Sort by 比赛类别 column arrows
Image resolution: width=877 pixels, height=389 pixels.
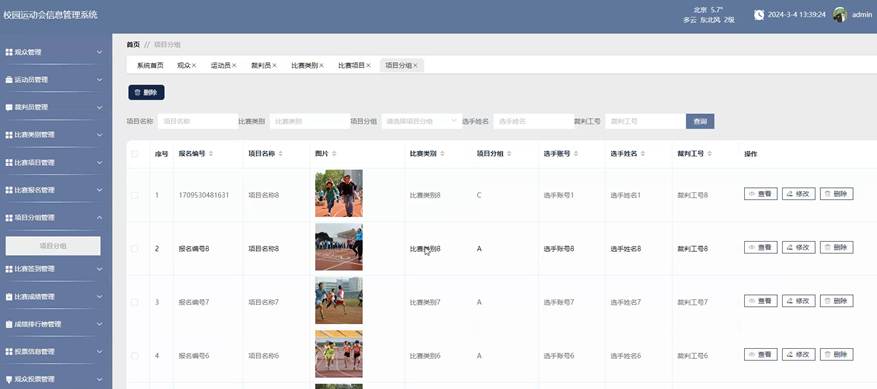442,153
